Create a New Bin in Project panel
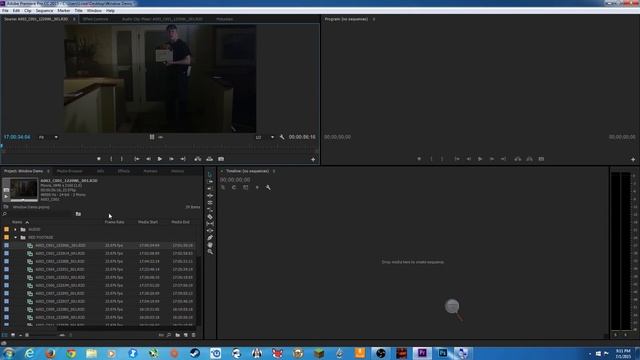 point(178,335)
